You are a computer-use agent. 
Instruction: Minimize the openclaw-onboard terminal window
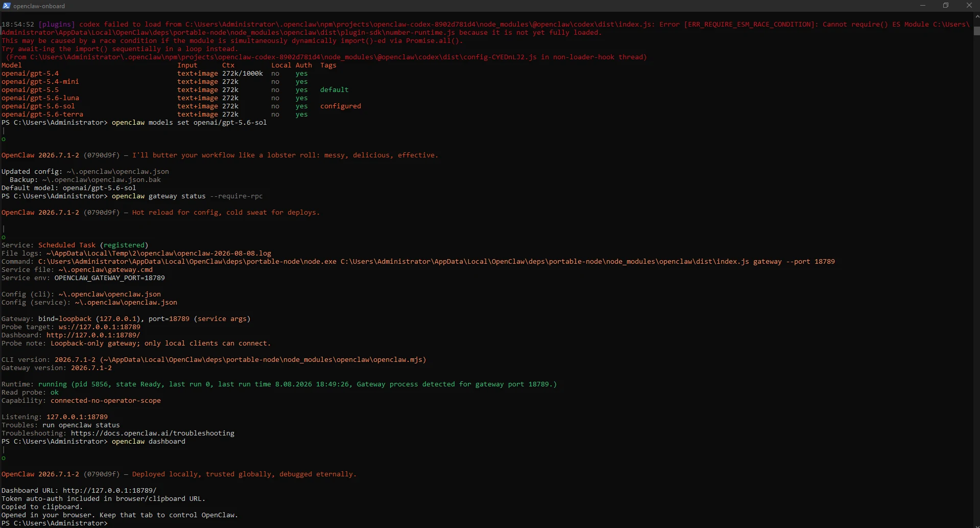tap(923, 6)
